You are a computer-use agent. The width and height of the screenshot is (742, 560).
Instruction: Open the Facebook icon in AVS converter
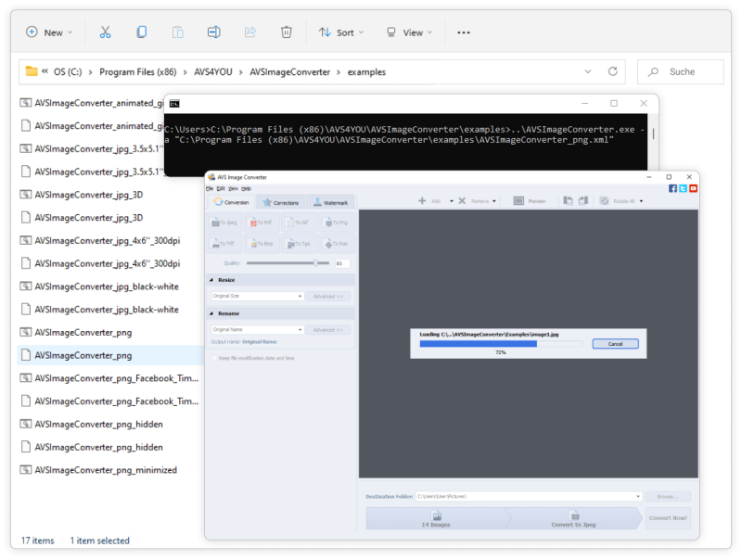(x=672, y=188)
